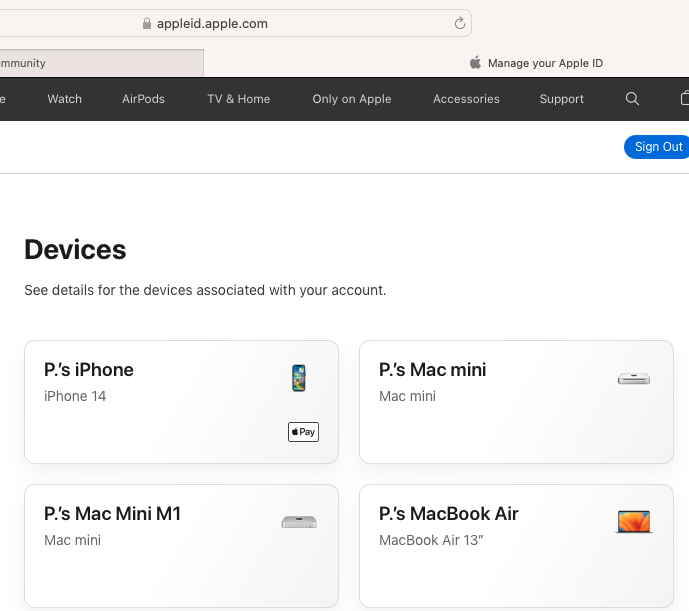Open the search magnifier in Apple nav bar
This screenshot has width=689, height=611.
point(632,98)
